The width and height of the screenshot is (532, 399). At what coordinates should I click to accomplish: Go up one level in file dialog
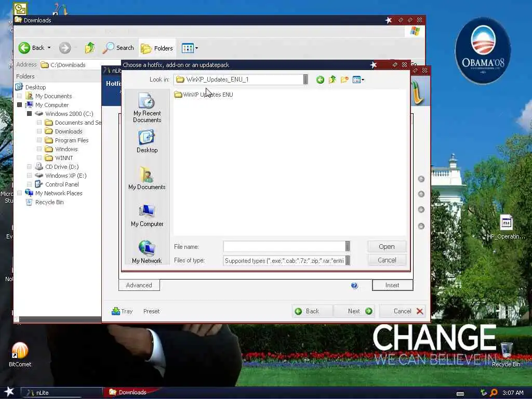(x=332, y=79)
